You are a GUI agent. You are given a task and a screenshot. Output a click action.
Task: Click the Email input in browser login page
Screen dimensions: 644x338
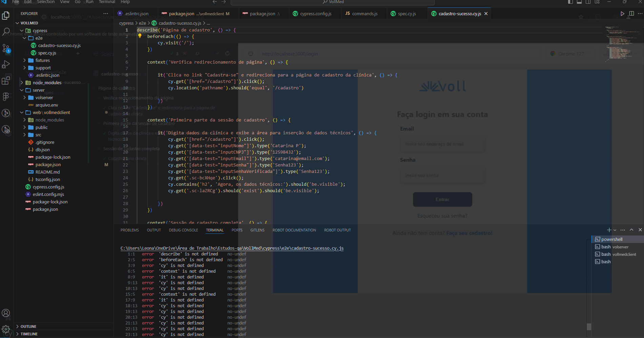442,144
